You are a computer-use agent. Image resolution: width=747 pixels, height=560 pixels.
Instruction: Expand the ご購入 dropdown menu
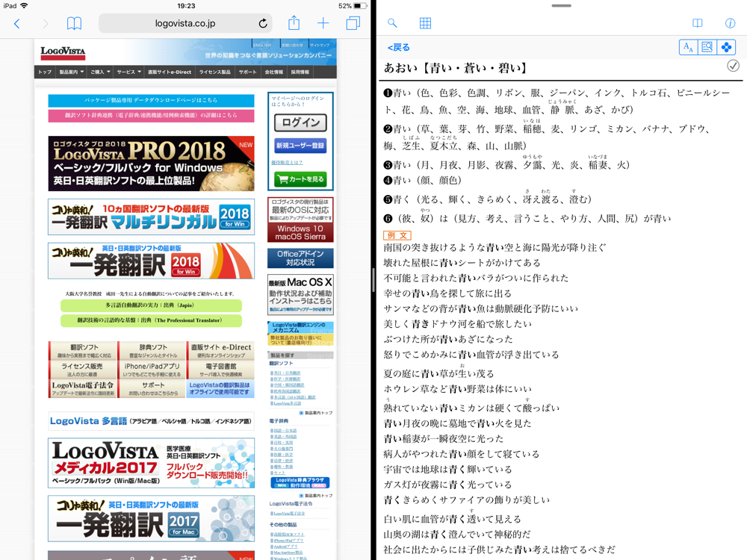click(x=101, y=72)
